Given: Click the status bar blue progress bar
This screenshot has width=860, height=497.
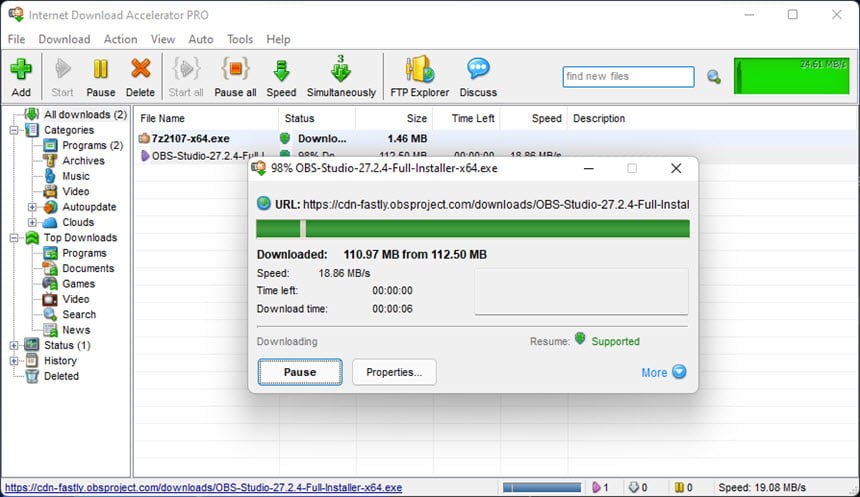Looking at the screenshot, I should click(x=542, y=487).
